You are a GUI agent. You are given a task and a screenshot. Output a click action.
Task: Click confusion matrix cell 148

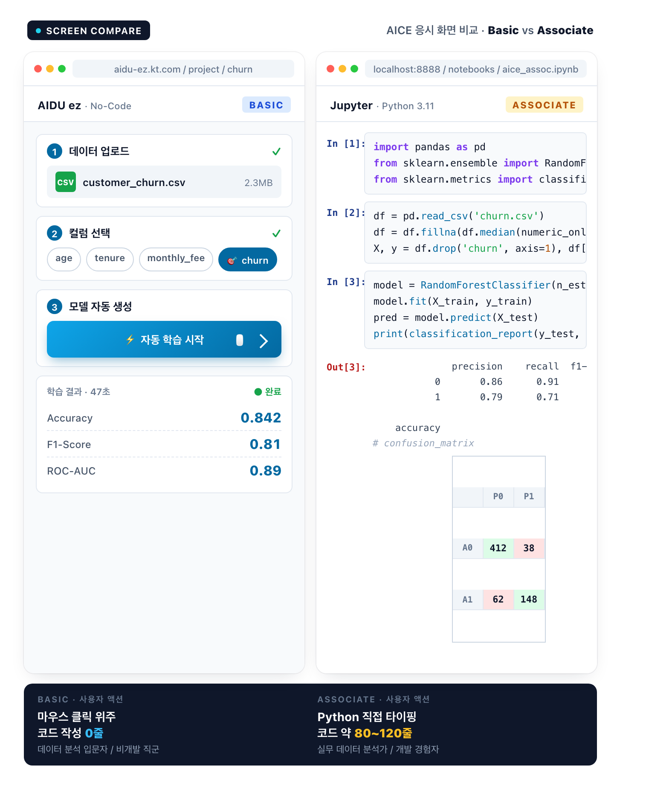point(529,600)
